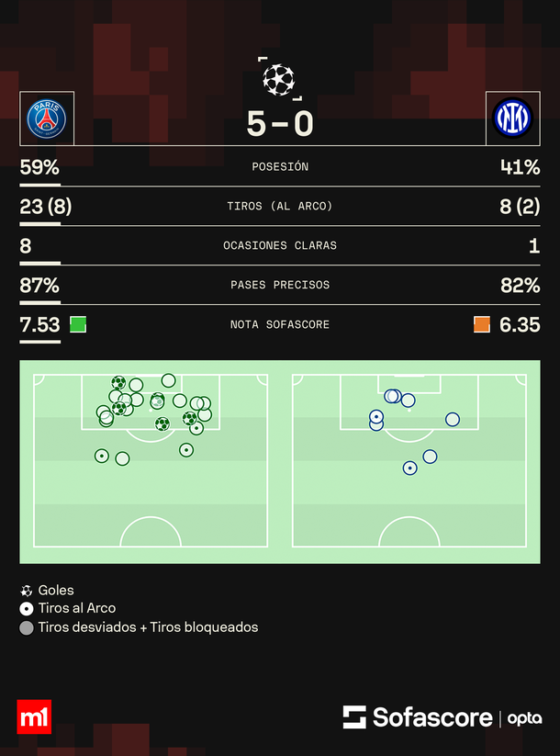560x756 pixels.
Task: Click the orange Inter rating square
Action: coord(482,324)
